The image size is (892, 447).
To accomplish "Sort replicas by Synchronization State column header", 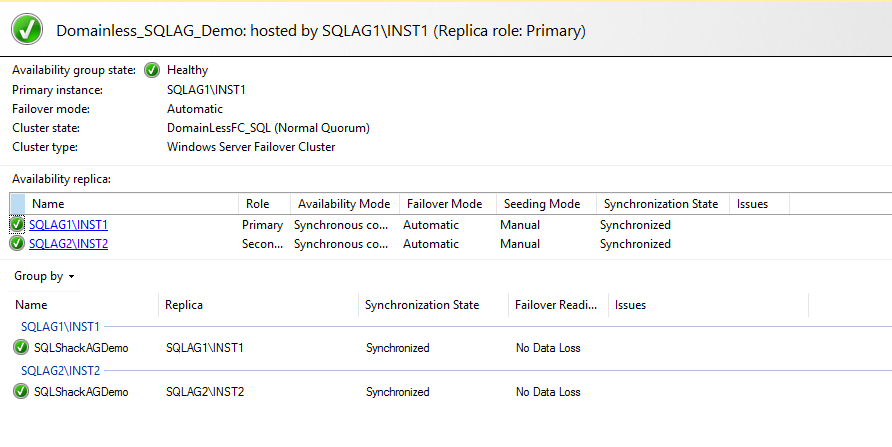I will click(x=661, y=204).
